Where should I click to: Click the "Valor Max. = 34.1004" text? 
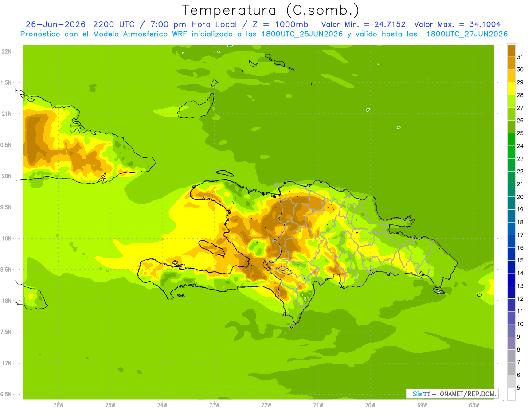[457, 24]
